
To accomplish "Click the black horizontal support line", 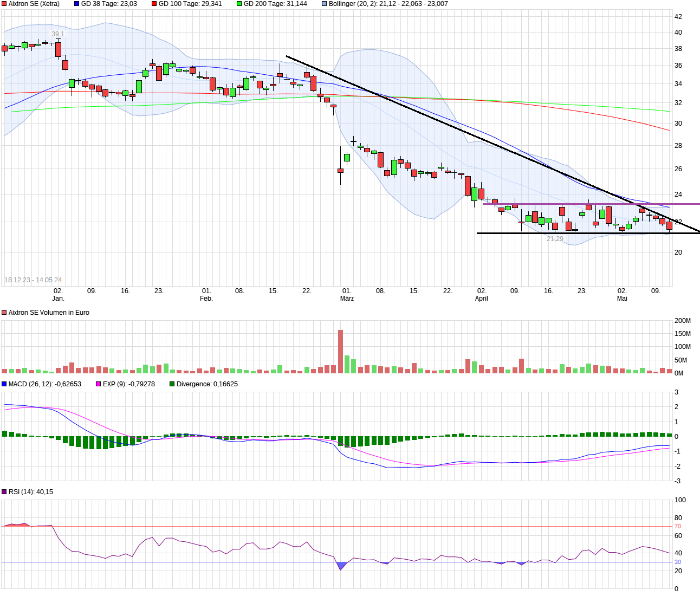I will pos(588,233).
